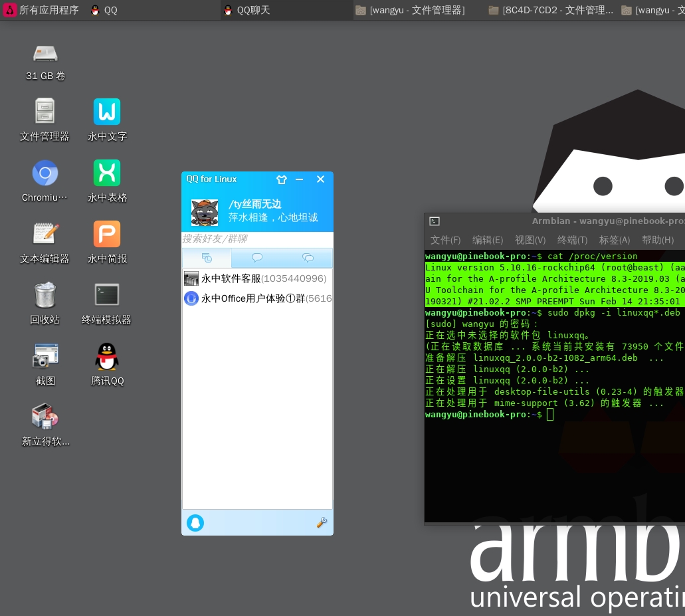The image size is (685, 616).
Task: Open the 腾讯QQ desktop icon
Action: pos(107,363)
